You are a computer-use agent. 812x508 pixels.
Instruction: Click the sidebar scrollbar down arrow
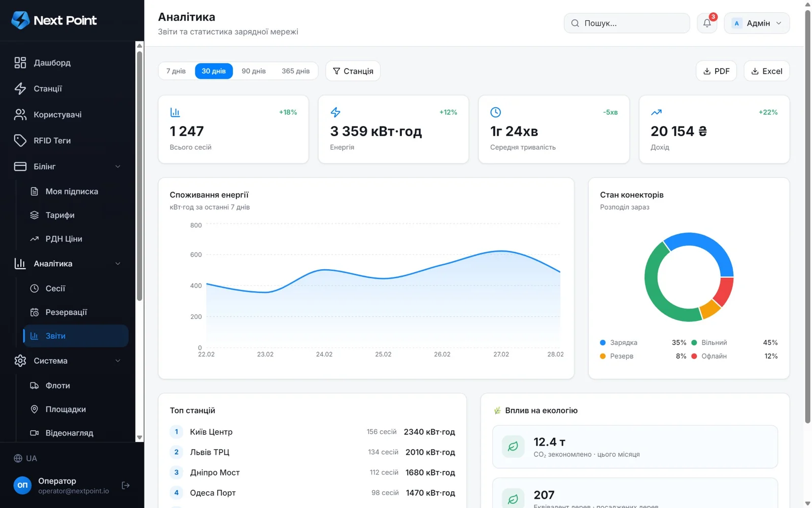[x=140, y=437]
